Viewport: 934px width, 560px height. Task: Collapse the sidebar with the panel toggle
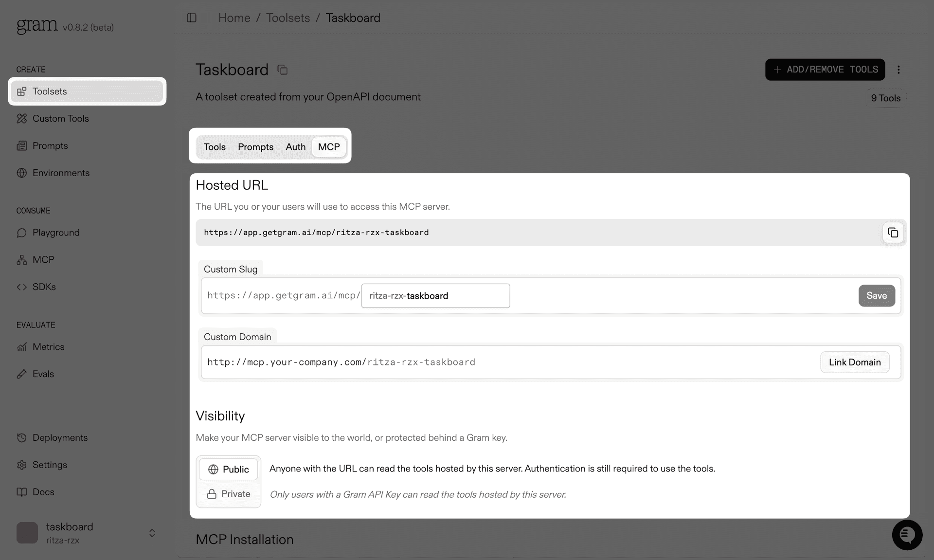(192, 18)
